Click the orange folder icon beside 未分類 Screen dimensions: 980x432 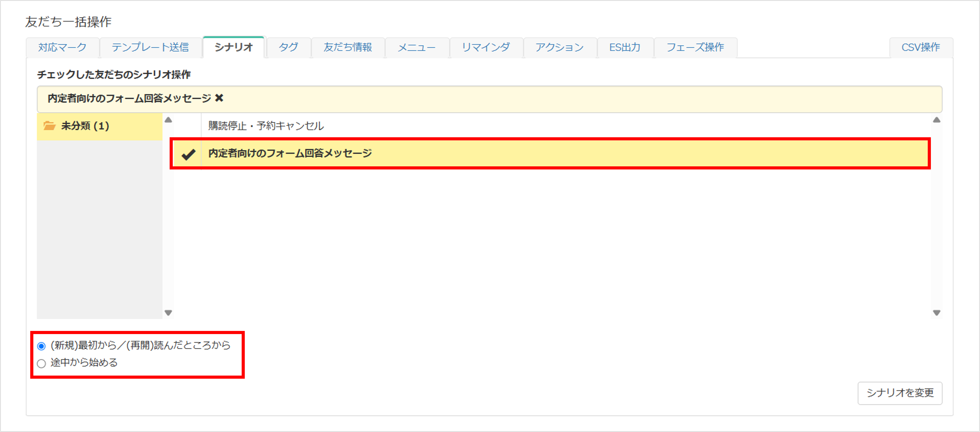click(49, 125)
